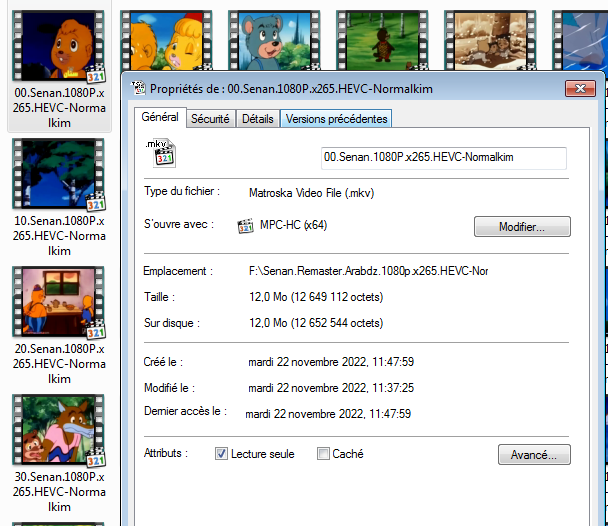Click the Emplacement path F:\Senan.Remaster
Viewport: 608px width, 526px height.
[368, 271]
